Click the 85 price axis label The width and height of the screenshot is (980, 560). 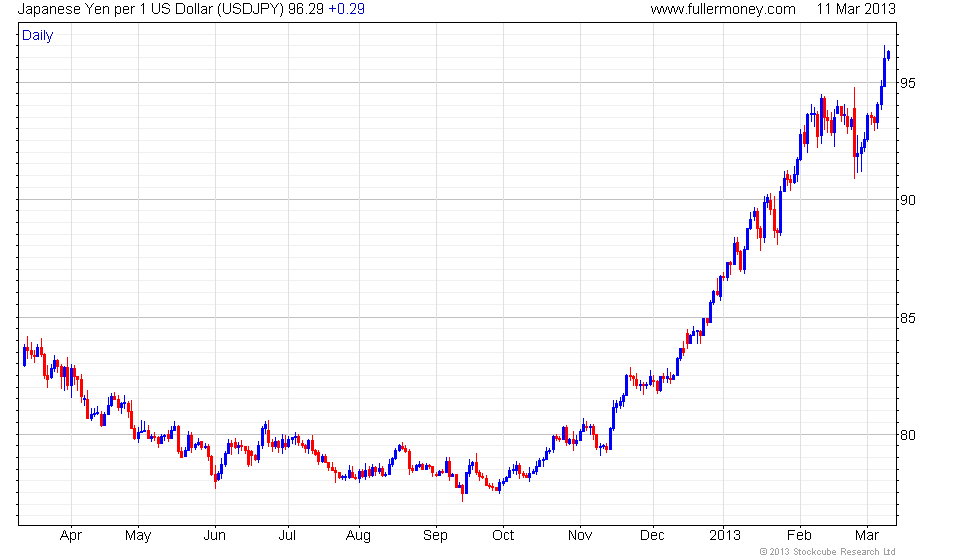click(908, 318)
